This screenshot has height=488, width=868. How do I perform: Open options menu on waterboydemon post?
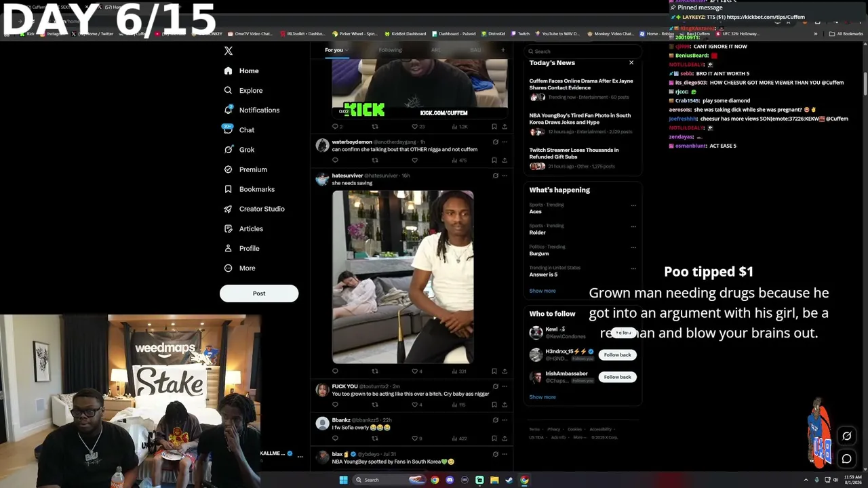(x=505, y=142)
